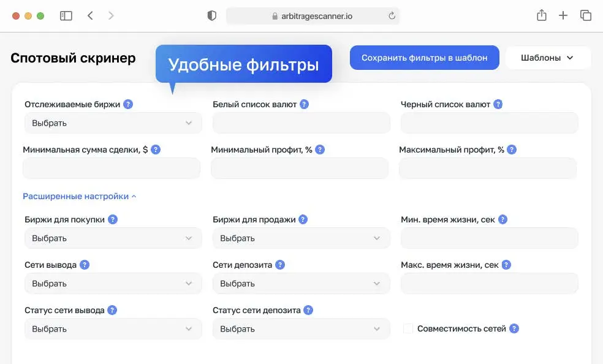The width and height of the screenshot is (603, 364).
Task: Click help icon next to Отслеживаемые биржи
Action: (127, 104)
